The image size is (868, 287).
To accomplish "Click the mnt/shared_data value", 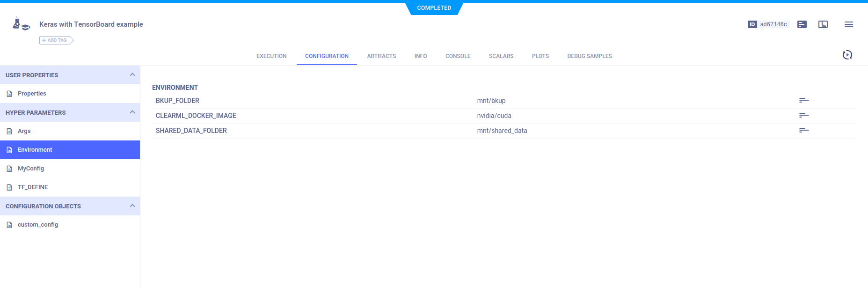I will coord(502,131).
